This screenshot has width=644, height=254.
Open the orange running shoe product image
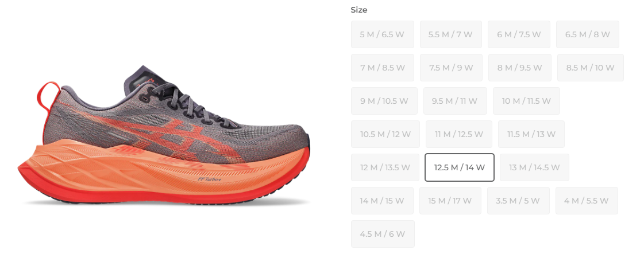[x=164, y=135]
